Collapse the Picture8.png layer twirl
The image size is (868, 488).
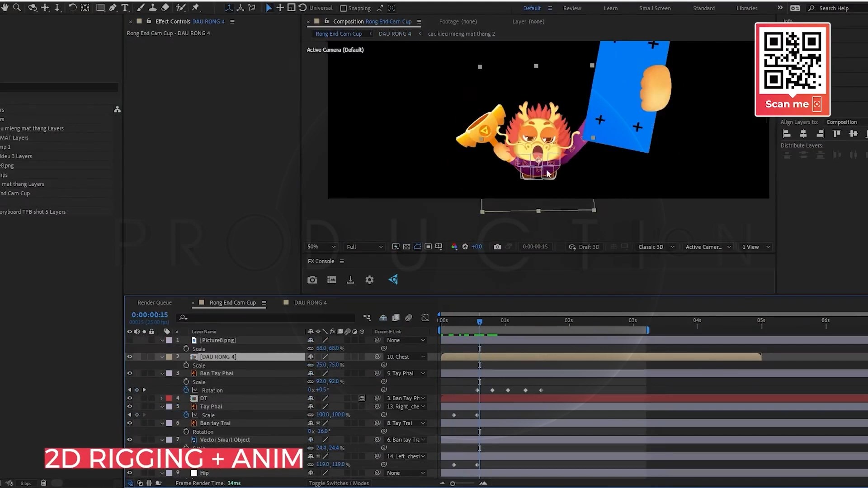[x=162, y=340]
